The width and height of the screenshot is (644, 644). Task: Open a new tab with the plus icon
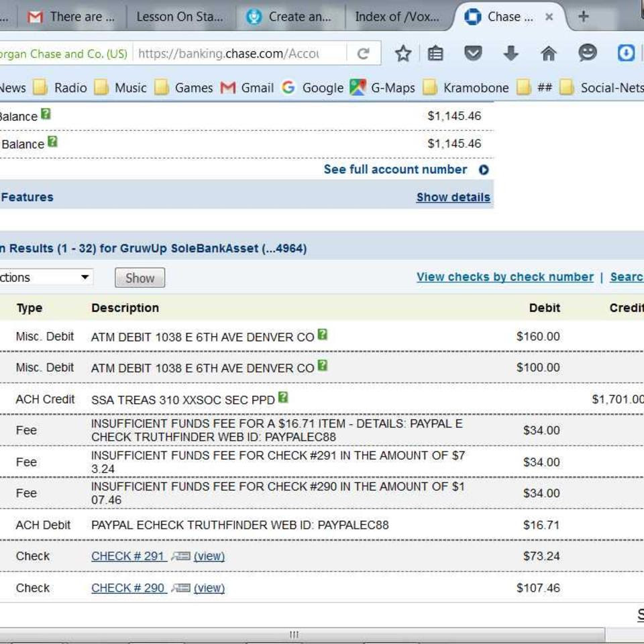(583, 16)
